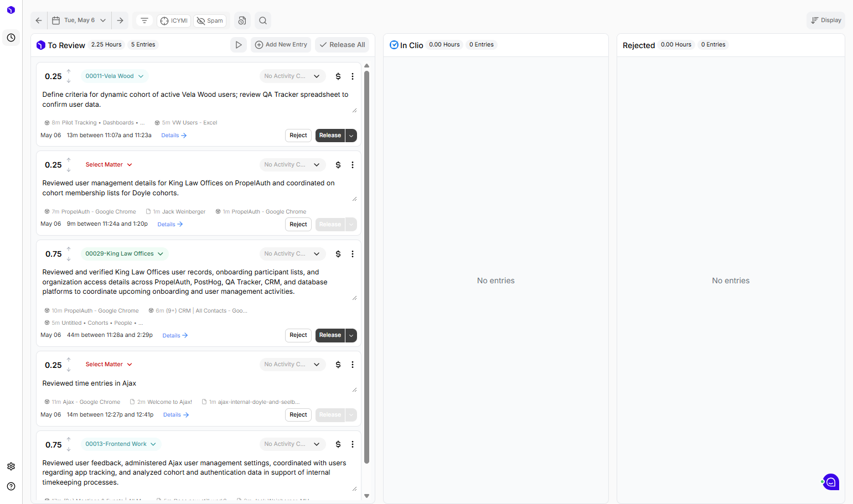Open the help question mark icon
The image size is (853, 504).
(x=11, y=486)
